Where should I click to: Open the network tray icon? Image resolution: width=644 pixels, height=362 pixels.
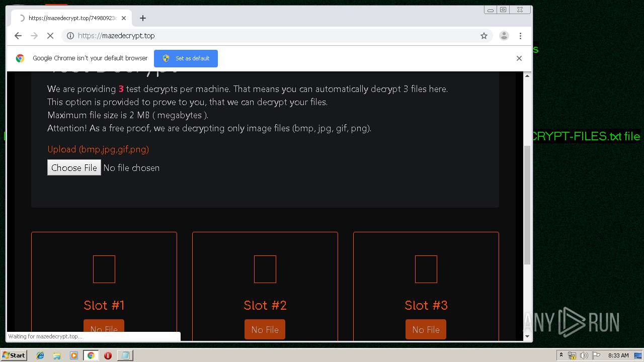tap(572, 355)
